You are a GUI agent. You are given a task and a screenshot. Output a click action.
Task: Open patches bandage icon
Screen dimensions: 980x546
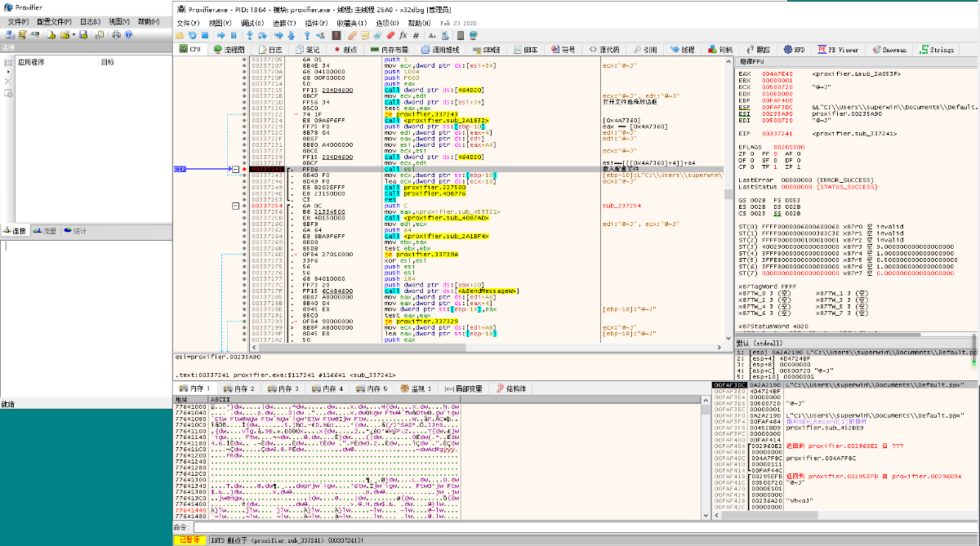tap(352, 35)
